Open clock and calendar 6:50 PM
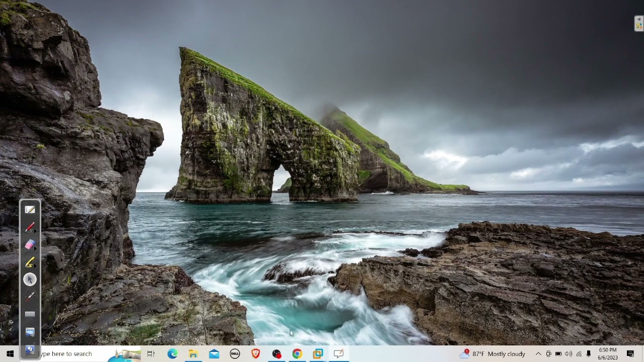 point(608,354)
